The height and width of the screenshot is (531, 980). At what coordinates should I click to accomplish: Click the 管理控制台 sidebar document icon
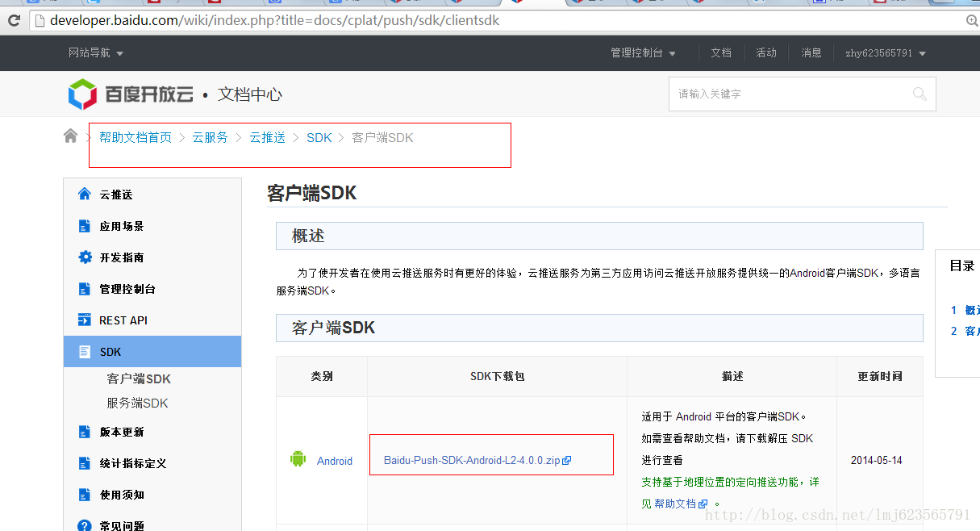click(85, 289)
